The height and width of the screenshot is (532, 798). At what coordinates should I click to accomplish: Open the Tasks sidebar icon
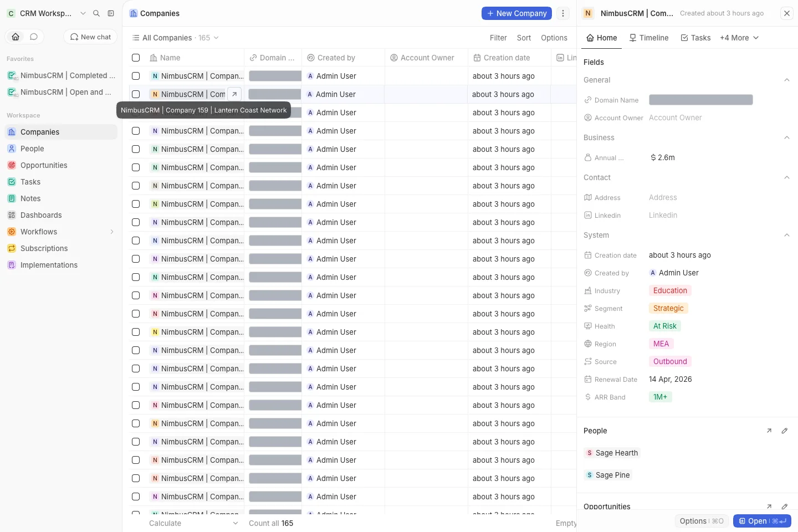(12, 182)
